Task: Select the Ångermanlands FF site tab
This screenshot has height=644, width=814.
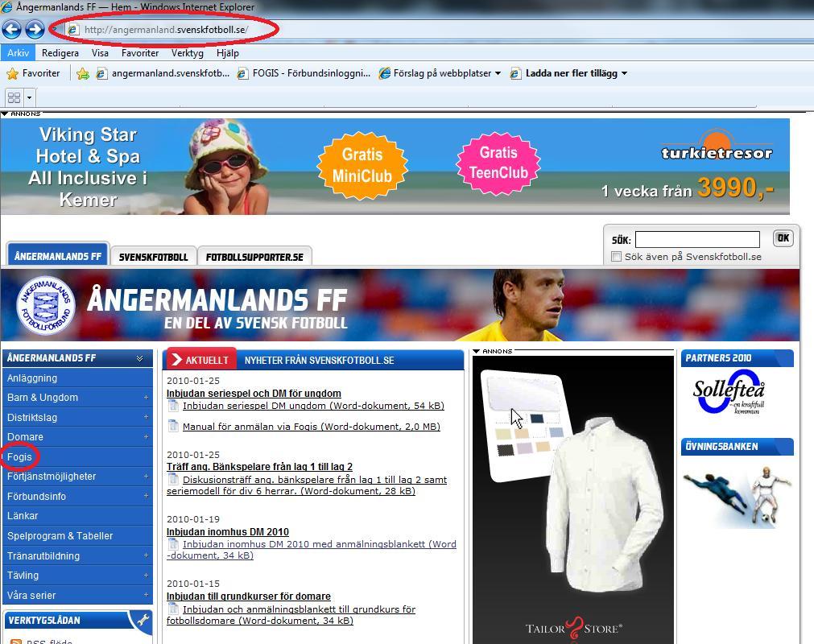Action: tap(58, 255)
